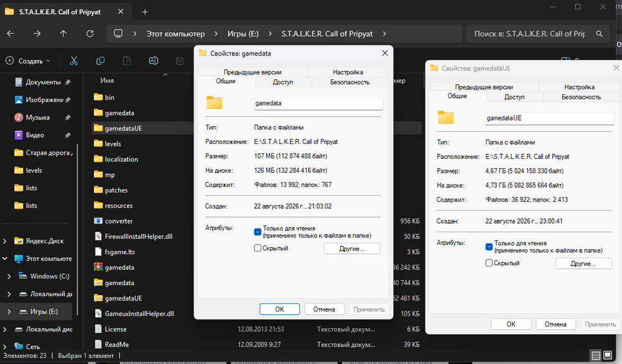Open chevron after Этот компьютер in address bar
The width and height of the screenshot is (622, 364).
(x=216, y=34)
